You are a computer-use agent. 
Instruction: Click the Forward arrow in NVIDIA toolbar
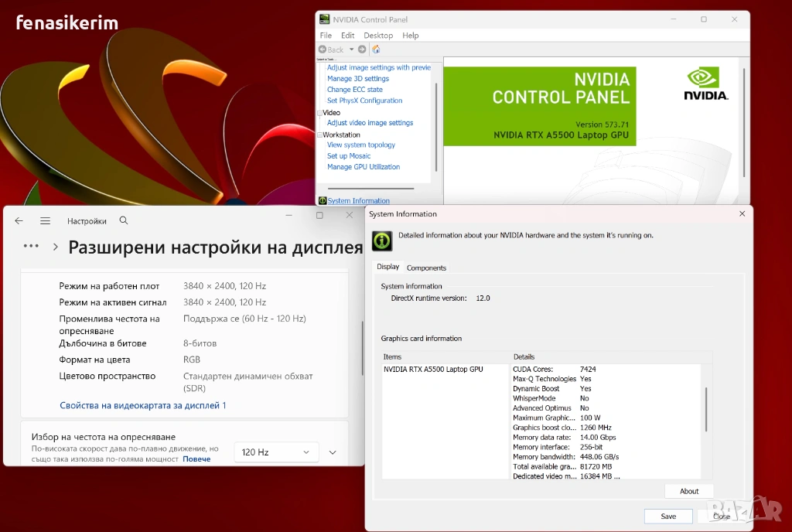tap(362, 49)
